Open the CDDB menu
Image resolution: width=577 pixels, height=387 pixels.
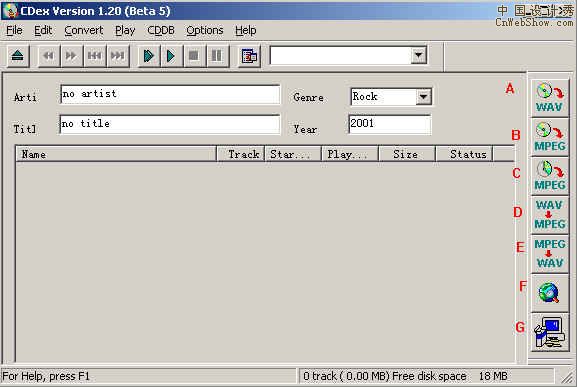(x=161, y=30)
